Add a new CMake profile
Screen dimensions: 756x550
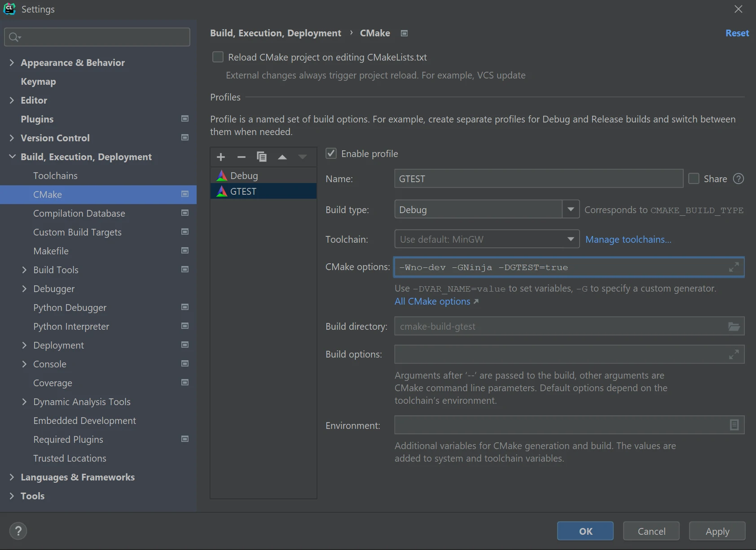221,157
